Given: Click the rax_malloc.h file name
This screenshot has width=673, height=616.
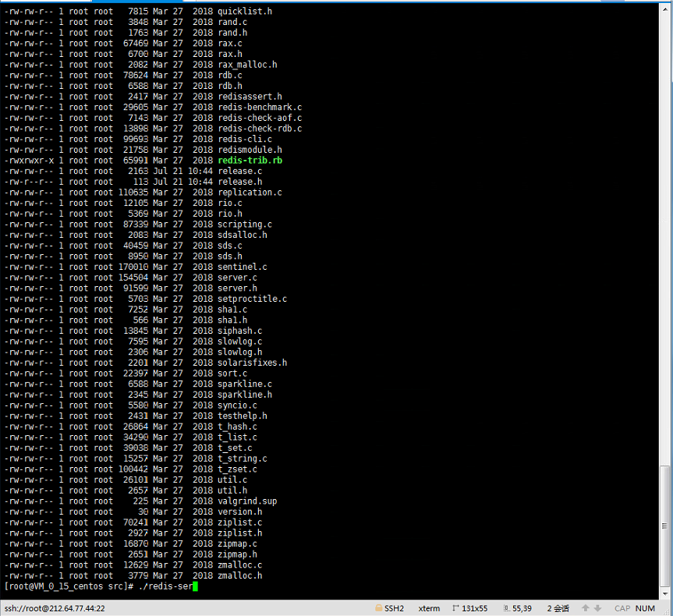Looking at the screenshot, I should [247, 65].
